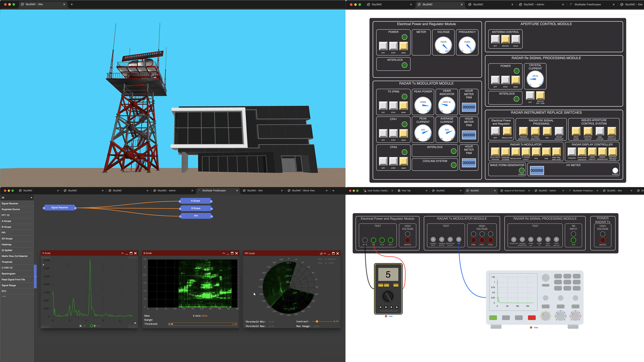Open a new browser tab with the plus icon
This screenshot has height=362, width=644.
[72, 4]
